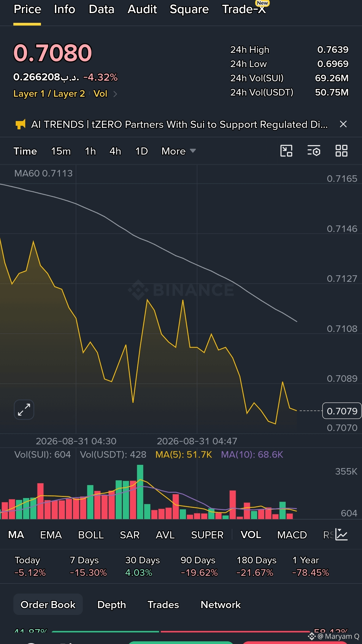362x644 pixels.
Task: Open the Data tab
Action: pyautogui.click(x=101, y=9)
